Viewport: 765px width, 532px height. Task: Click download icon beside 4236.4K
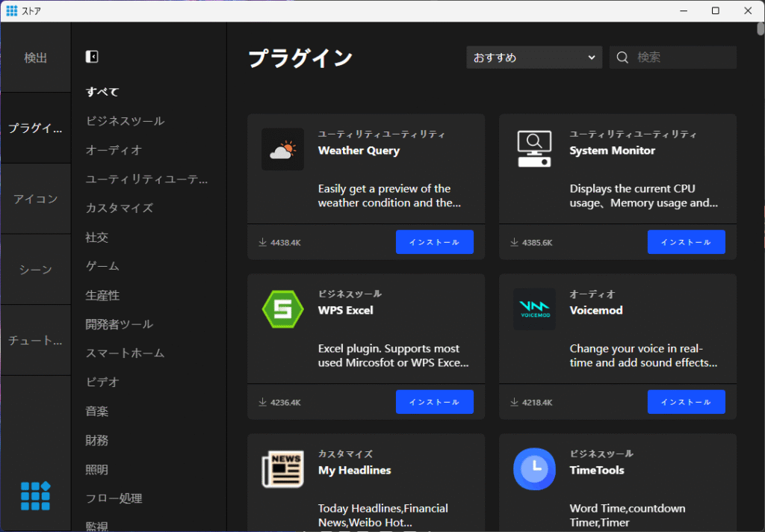click(262, 402)
